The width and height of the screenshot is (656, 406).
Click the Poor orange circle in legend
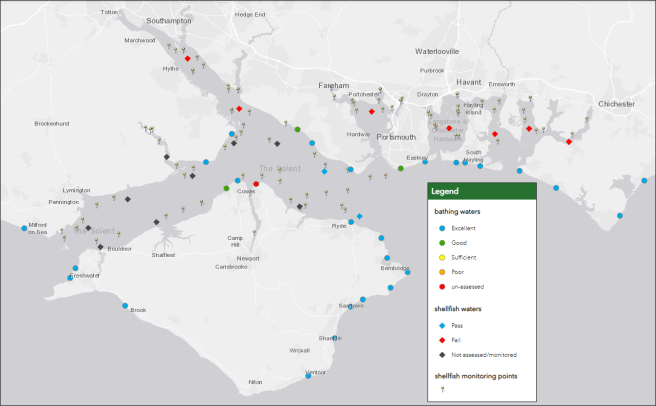[443, 271]
